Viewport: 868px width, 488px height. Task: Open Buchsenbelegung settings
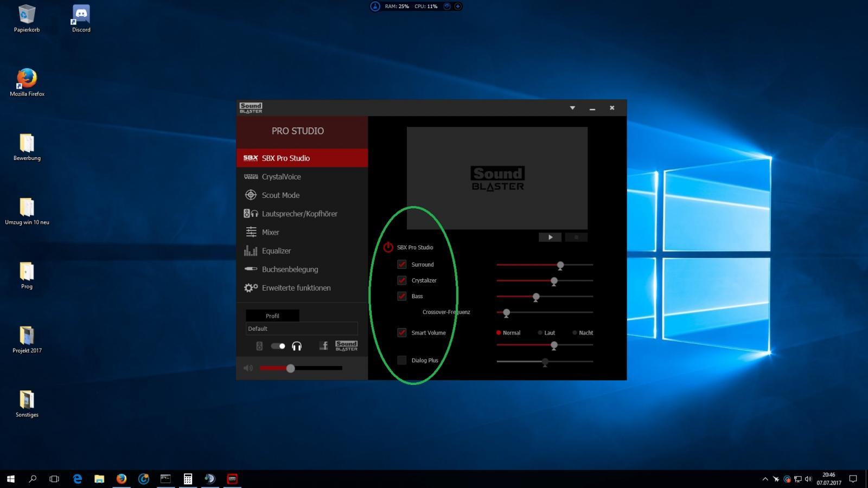coord(302,269)
